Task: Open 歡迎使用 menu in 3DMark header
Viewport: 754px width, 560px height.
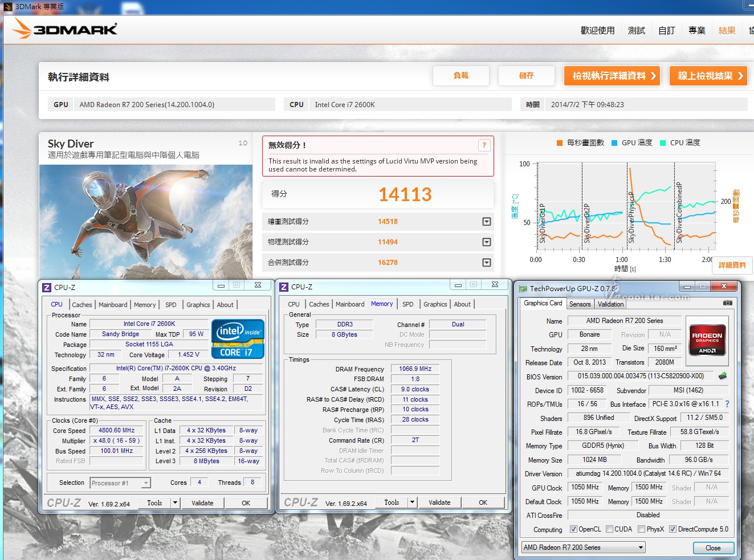Action: coord(598,30)
